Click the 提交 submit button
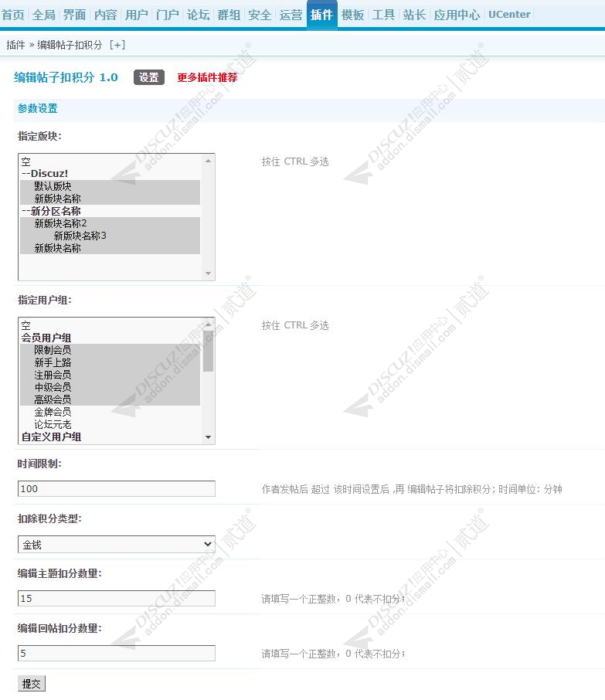605x700 pixels. (x=32, y=684)
